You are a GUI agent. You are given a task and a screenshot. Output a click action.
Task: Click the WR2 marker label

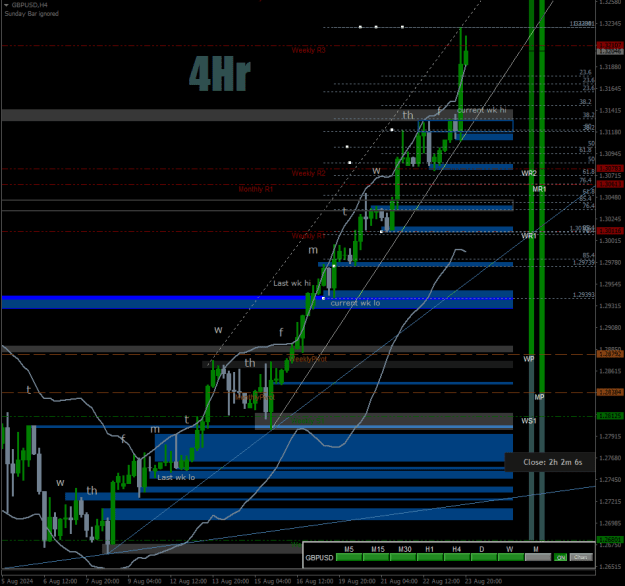tap(529, 173)
